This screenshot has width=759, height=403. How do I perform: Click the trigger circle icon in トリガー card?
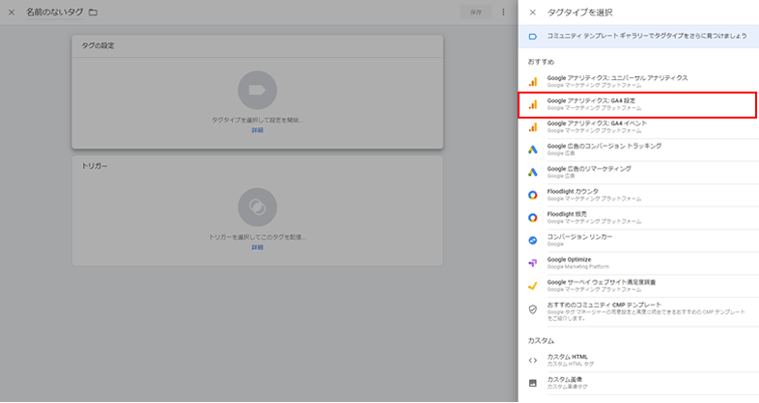point(257,207)
